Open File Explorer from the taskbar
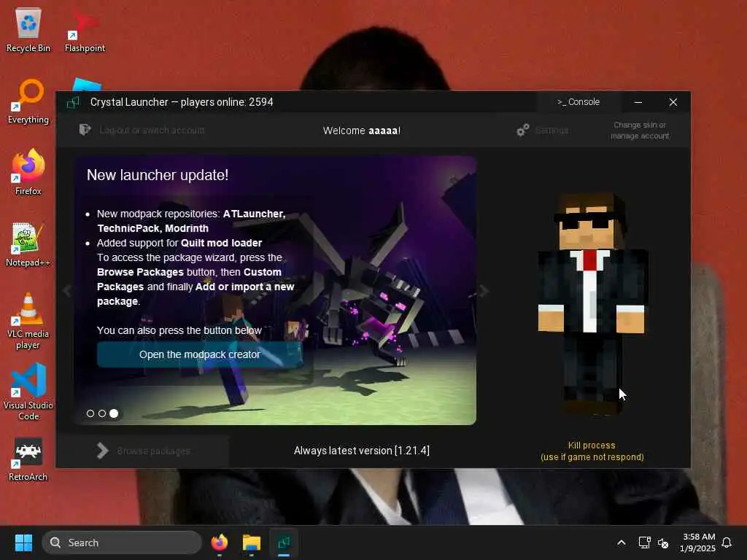747x560 pixels. pos(252,542)
